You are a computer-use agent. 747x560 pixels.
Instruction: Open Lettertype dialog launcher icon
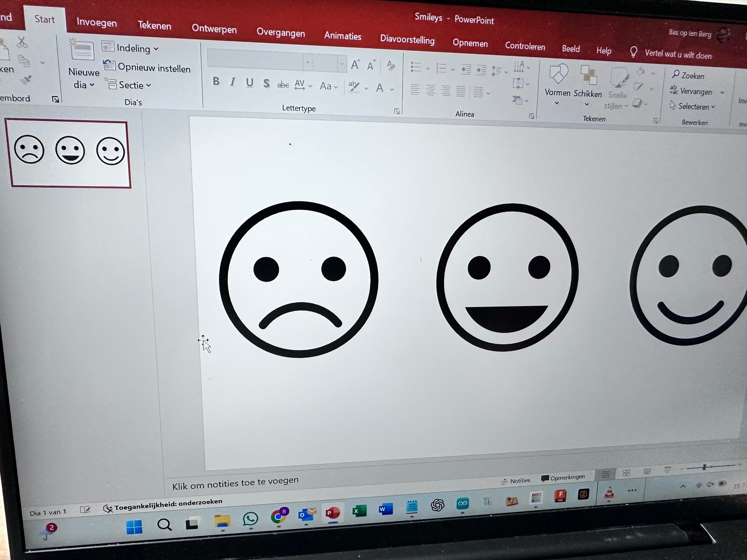tap(397, 111)
